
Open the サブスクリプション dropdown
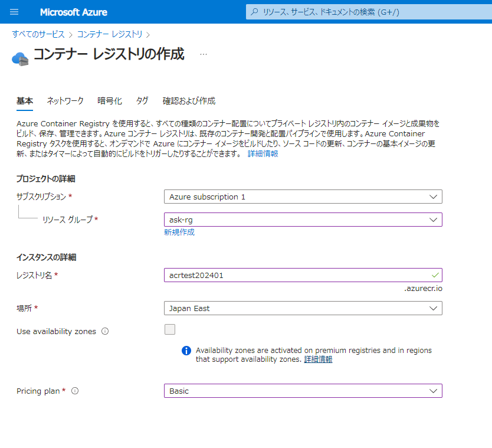pos(303,197)
